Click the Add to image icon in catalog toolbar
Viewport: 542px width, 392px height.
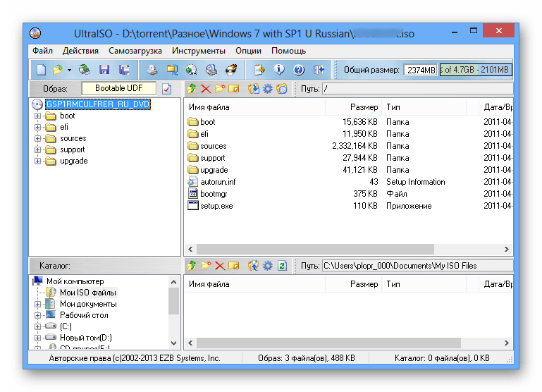[x=253, y=266]
